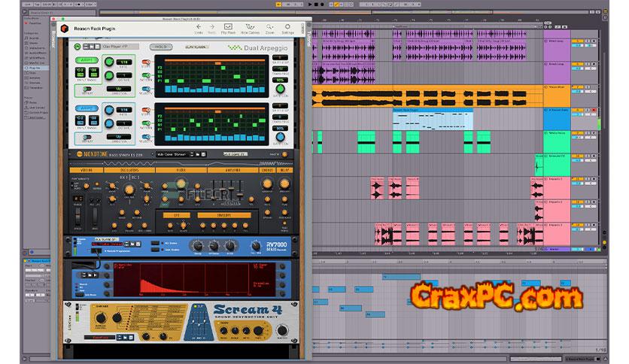Switch to Monotone Filter tab

(x=181, y=170)
